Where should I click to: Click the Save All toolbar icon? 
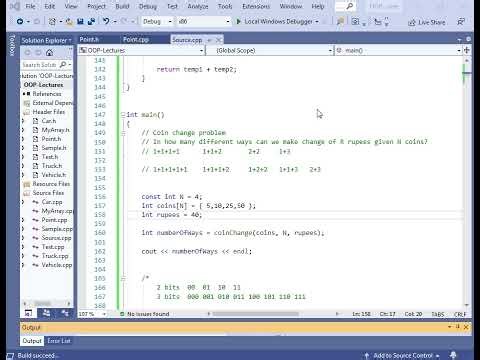91,22
